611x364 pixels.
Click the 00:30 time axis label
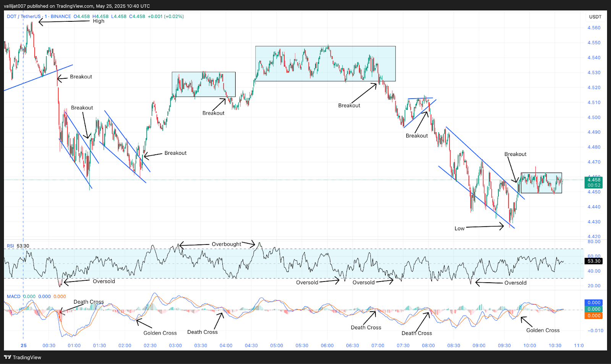click(x=49, y=345)
